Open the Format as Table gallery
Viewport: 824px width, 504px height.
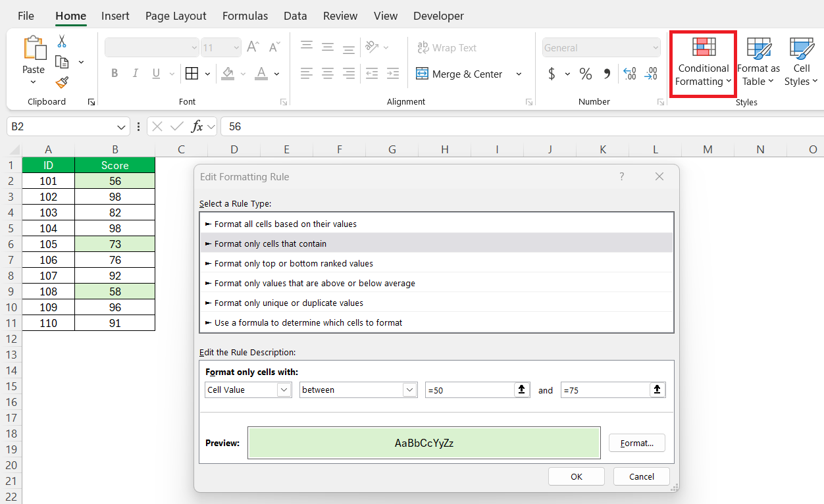pyautogui.click(x=758, y=63)
